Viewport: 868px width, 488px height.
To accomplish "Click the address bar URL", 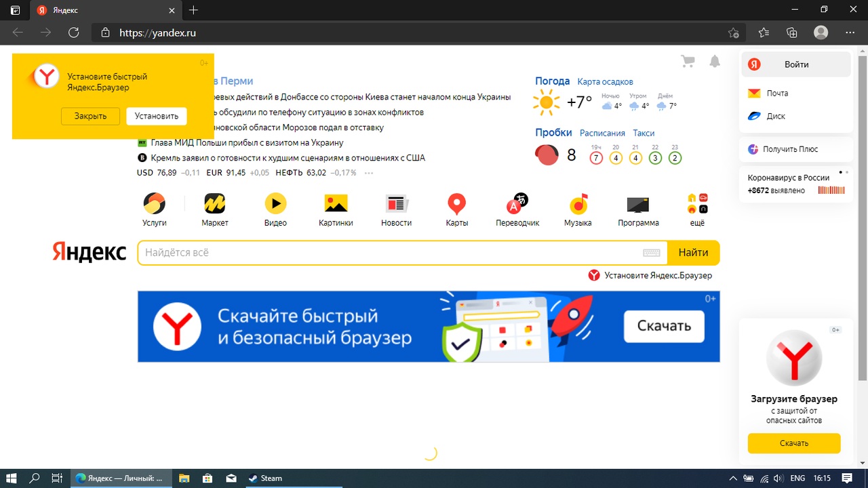I will (157, 33).
